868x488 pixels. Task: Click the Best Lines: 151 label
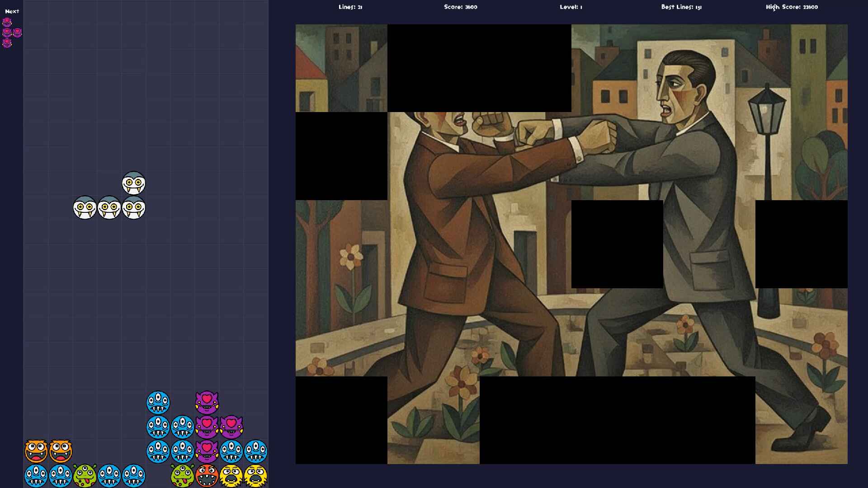click(681, 7)
